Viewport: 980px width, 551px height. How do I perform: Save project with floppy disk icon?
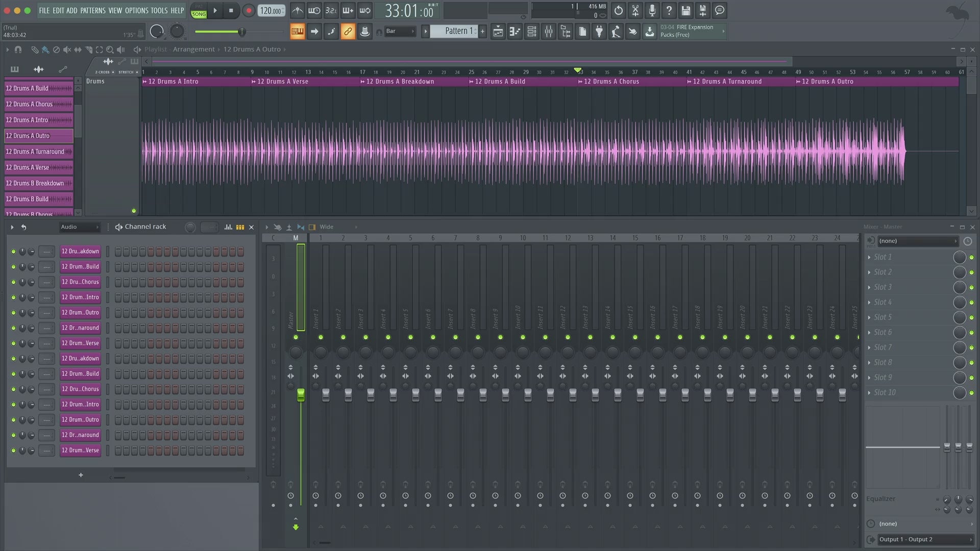coord(685,10)
